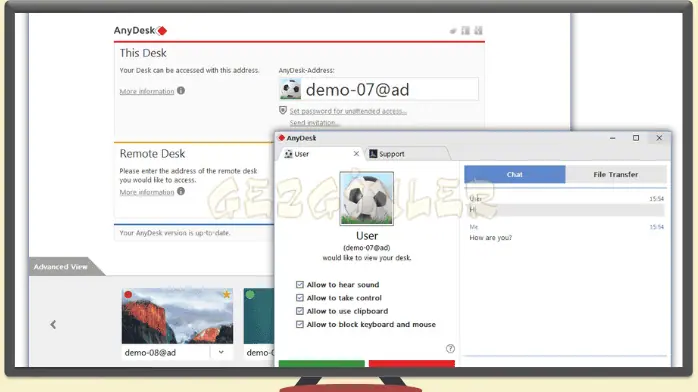Viewport: 698px width, 392px height.
Task: Open the demo-08@ad desktop thumbnail
Action: tap(177, 316)
